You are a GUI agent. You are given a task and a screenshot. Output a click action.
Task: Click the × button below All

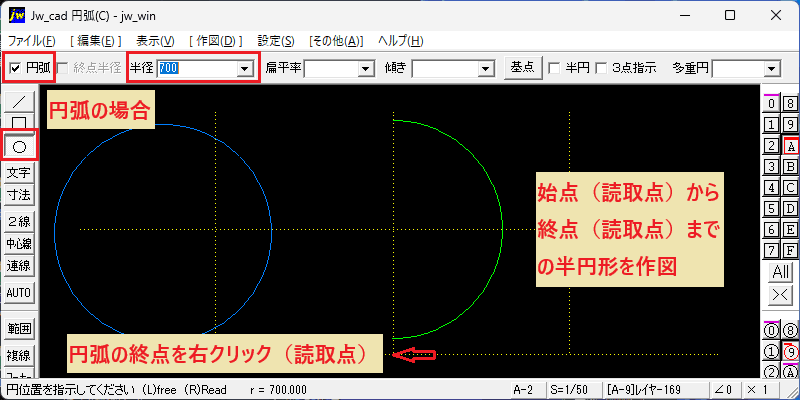point(781,295)
